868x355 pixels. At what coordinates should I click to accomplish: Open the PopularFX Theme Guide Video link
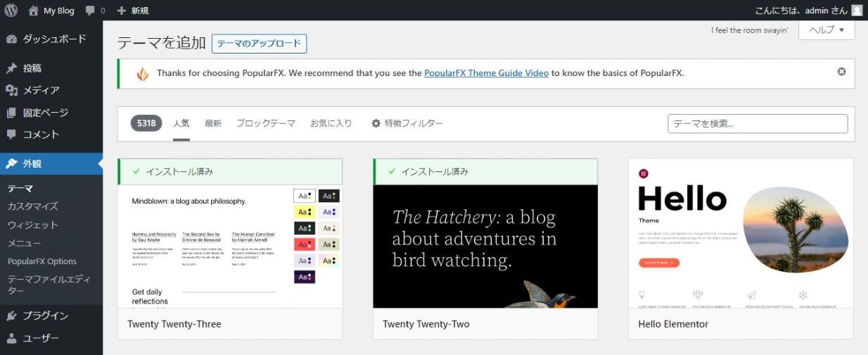486,73
